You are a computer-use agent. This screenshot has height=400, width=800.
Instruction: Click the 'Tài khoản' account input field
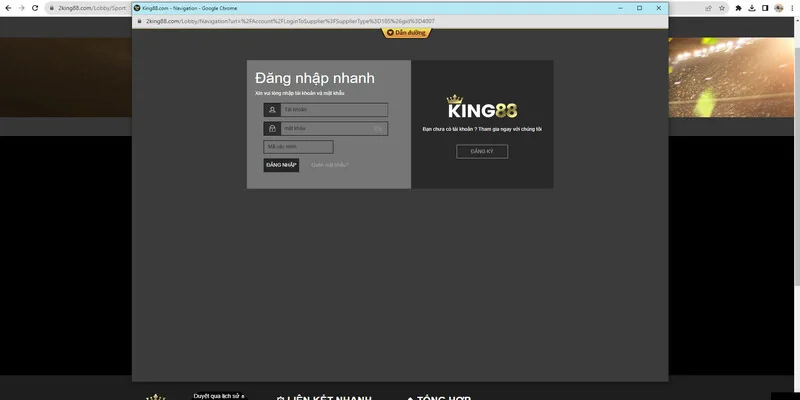[x=334, y=110]
